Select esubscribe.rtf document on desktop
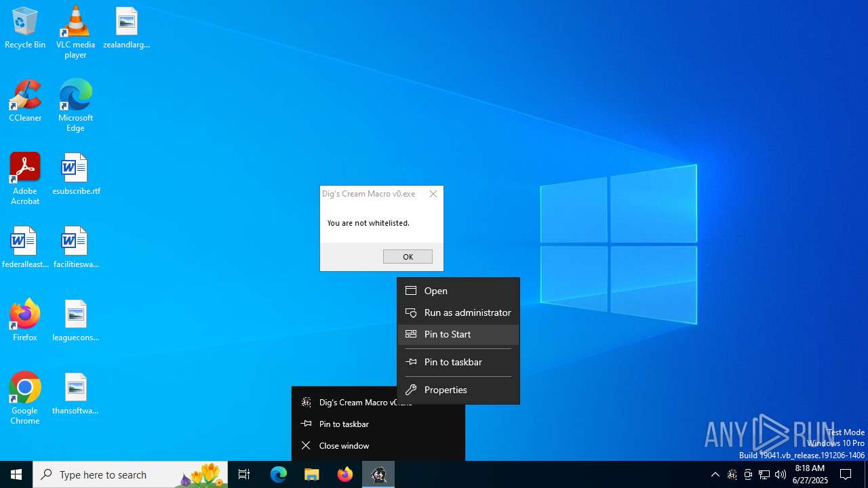The height and width of the screenshot is (488, 868). (76, 175)
